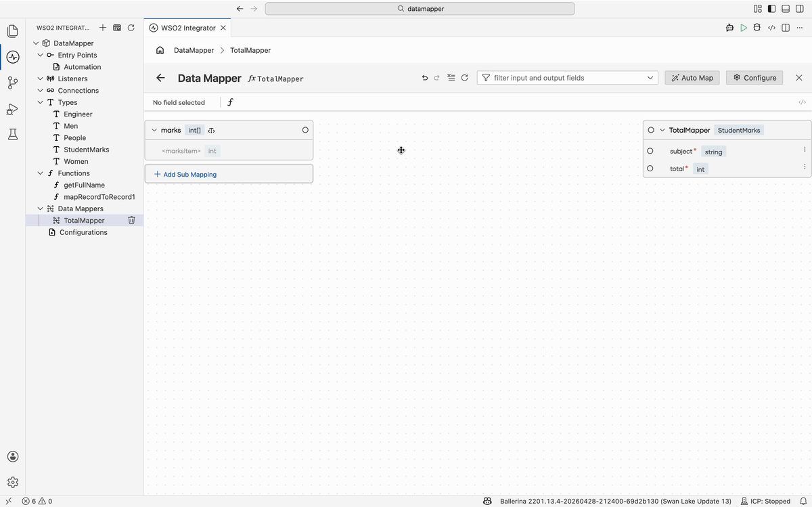
Task: Toggle source view icon in expression bar
Action: (802, 102)
